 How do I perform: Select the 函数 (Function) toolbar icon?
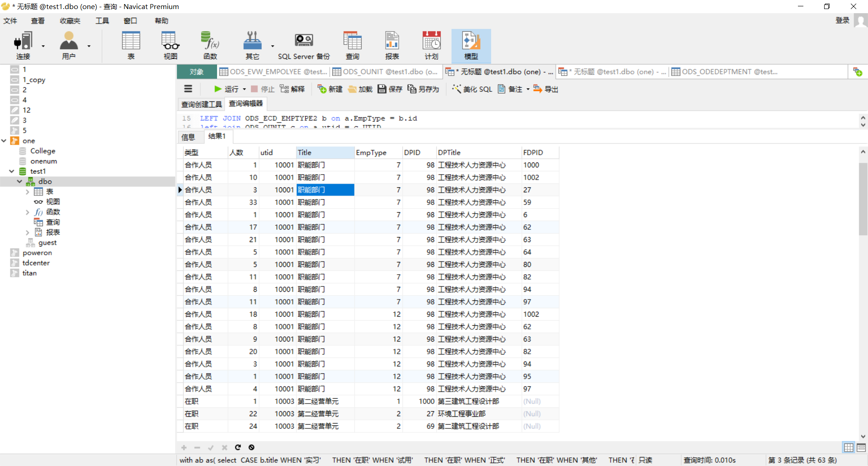[x=210, y=46]
